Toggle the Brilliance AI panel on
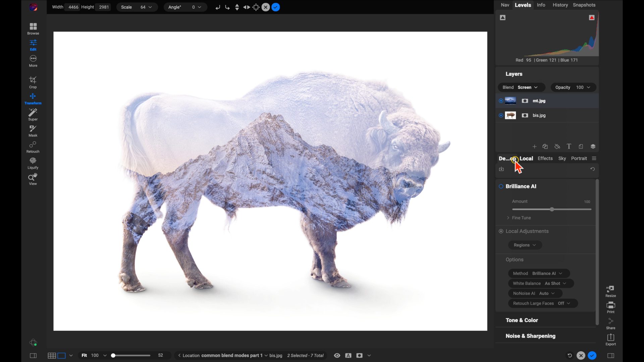 click(x=501, y=186)
